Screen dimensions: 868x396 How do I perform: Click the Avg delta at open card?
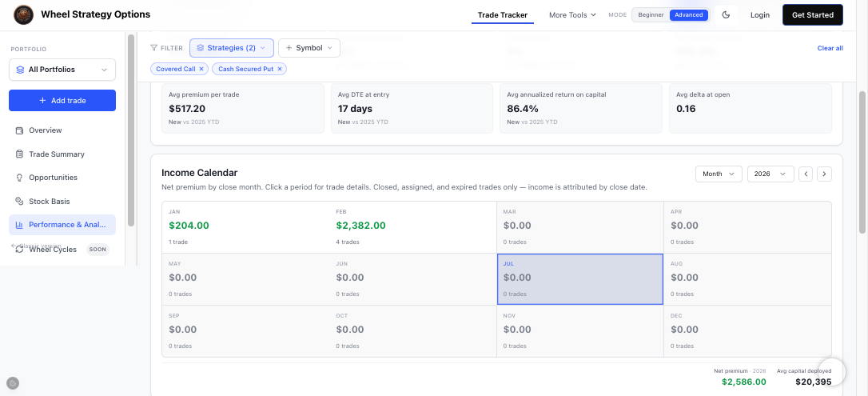point(750,109)
